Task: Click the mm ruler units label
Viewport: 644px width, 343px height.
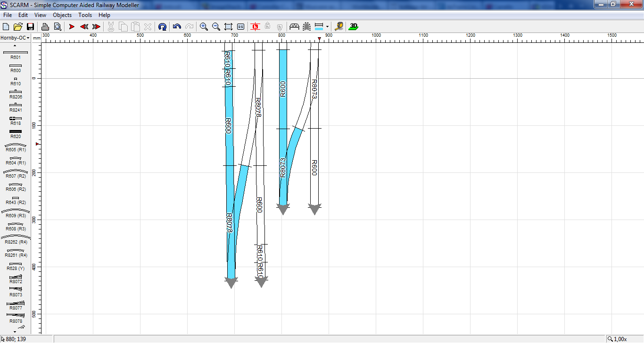Action: point(37,38)
